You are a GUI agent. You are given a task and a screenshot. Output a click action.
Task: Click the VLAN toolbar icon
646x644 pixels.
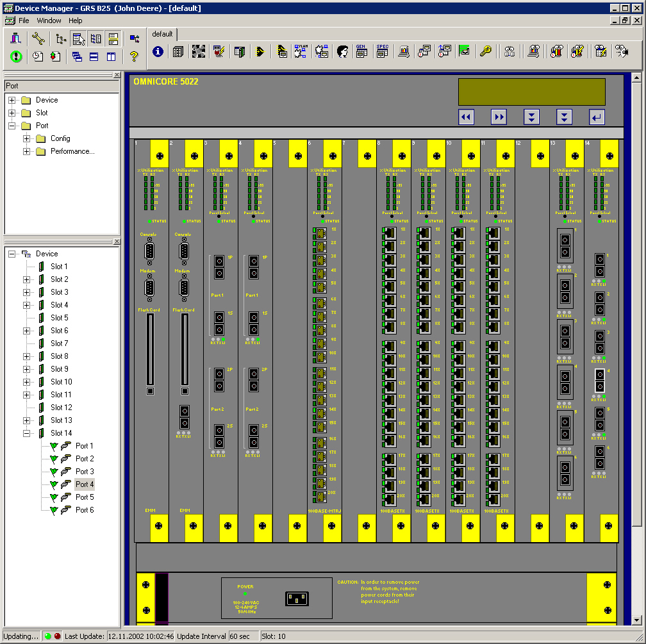301,52
